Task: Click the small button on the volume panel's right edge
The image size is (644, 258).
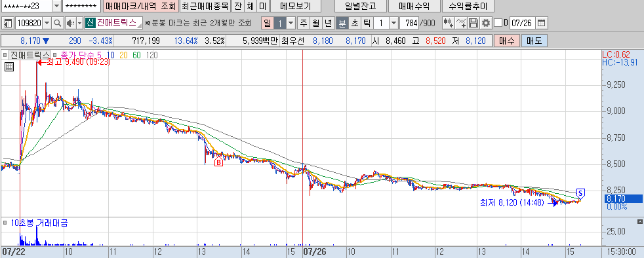Action: click(x=639, y=222)
